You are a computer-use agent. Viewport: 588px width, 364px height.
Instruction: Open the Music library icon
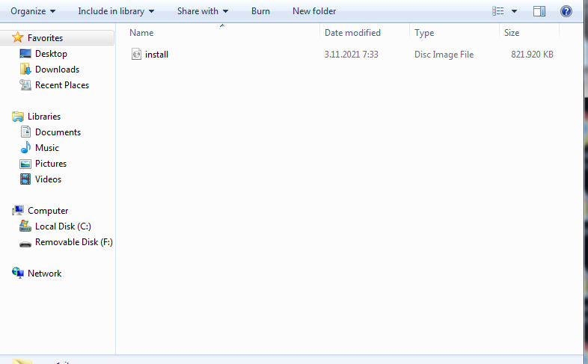click(26, 148)
